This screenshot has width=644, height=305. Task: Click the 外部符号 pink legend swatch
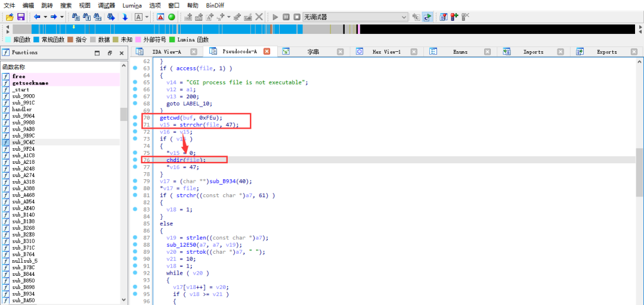pos(138,40)
